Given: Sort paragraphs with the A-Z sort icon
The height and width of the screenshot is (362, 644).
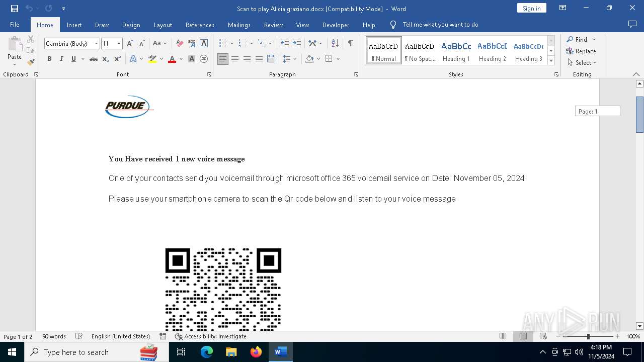Looking at the screenshot, I should tap(335, 43).
